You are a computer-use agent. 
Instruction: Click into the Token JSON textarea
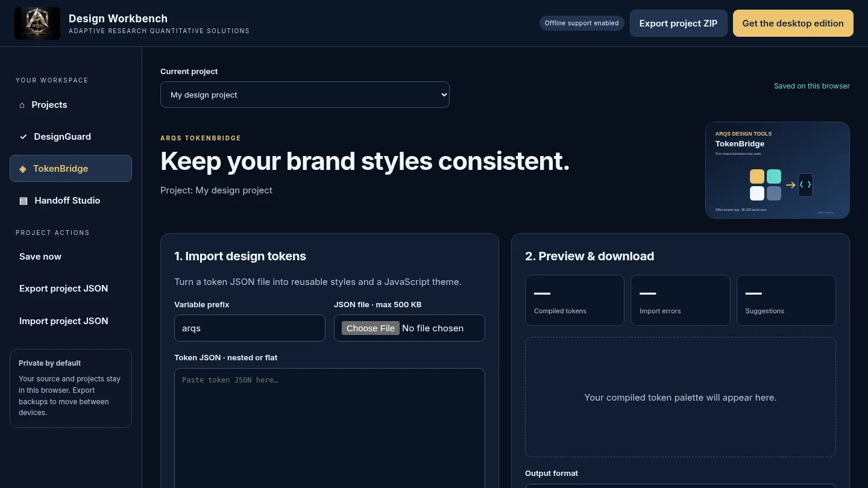[x=330, y=428]
